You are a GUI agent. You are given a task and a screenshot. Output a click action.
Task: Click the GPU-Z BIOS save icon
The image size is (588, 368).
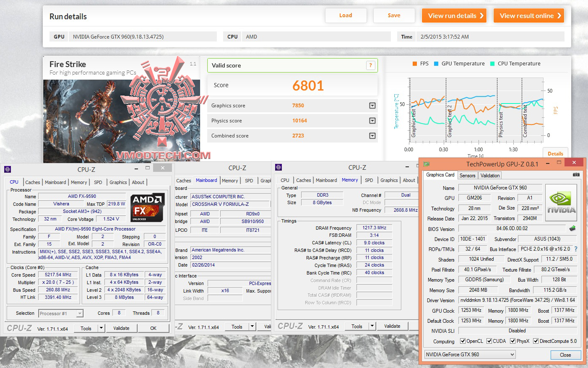pyautogui.click(x=572, y=228)
